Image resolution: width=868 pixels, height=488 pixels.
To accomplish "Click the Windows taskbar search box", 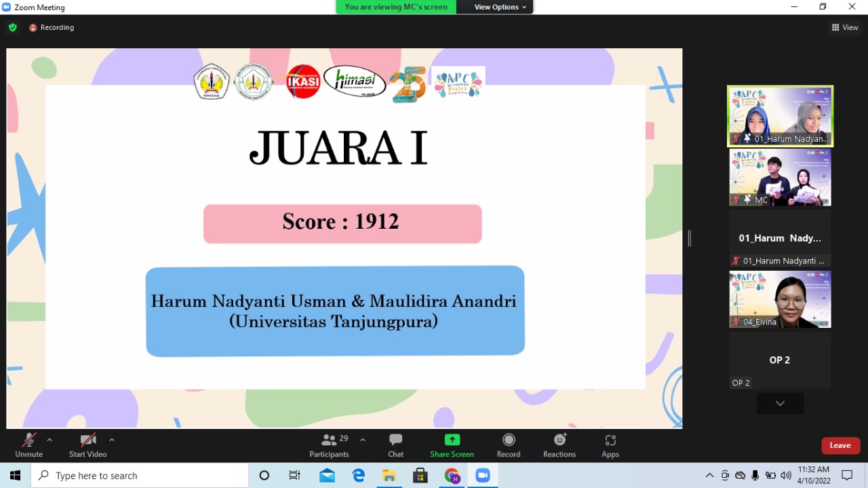I will 140,476.
